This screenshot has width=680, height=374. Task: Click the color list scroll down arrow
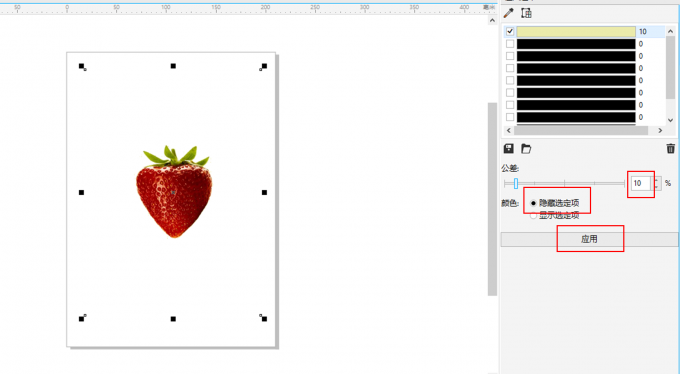[x=670, y=120]
